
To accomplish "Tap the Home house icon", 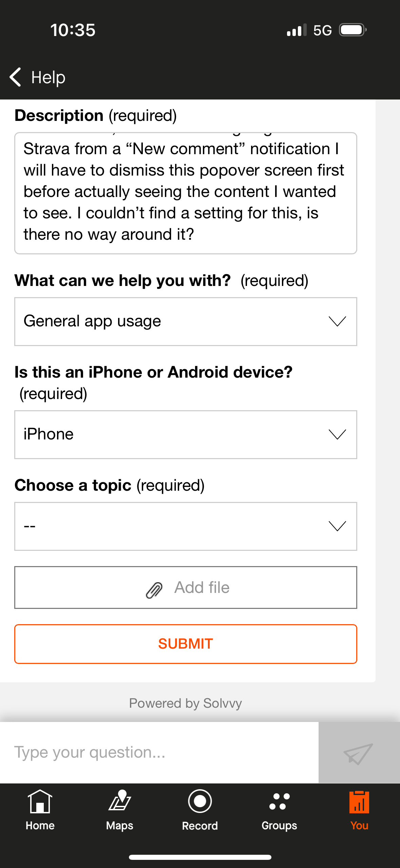I will tap(40, 801).
